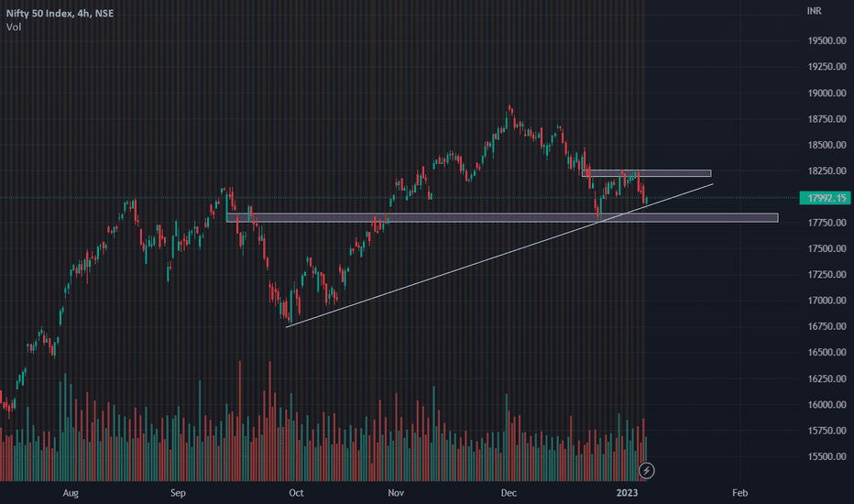Select the upper resistance zone rectangle near 18250
This screenshot has height=504, width=854.
647,173
